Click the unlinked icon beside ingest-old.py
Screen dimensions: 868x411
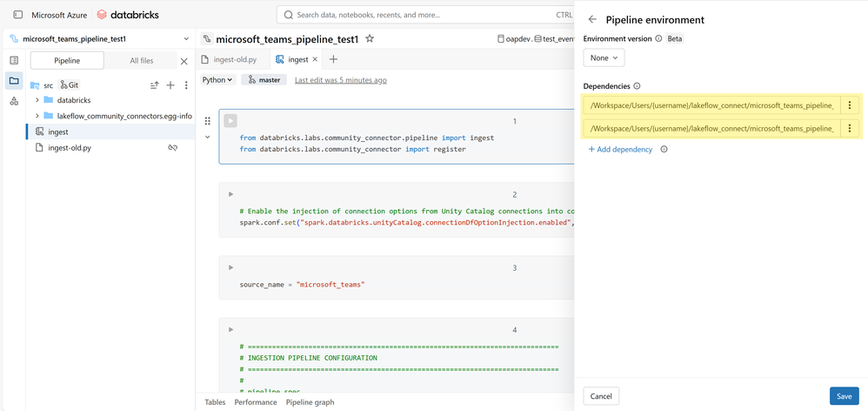172,148
